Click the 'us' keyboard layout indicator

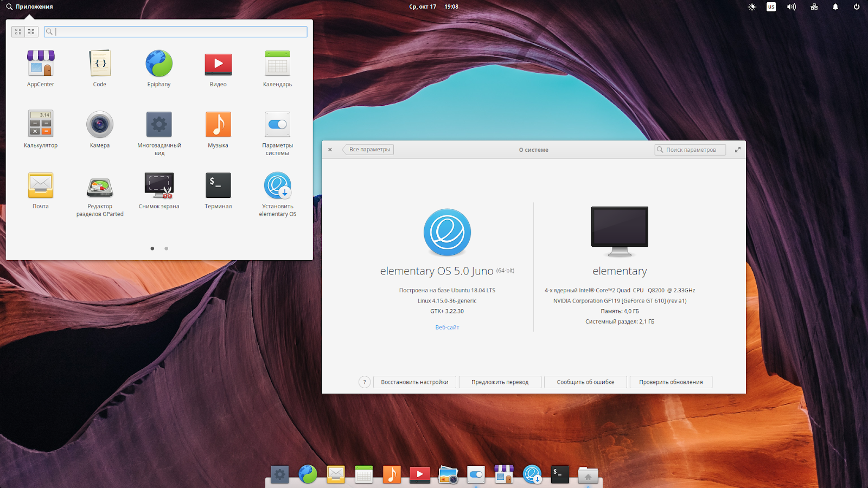point(770,7)
